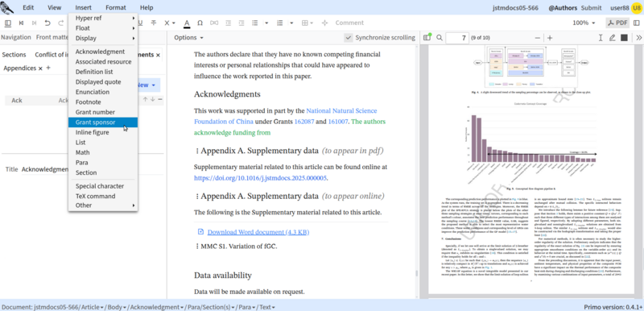Image resolution: width=644 pixels, height=311 pixels.
Task: Remove acknowledgment row with minus icon
Action: point(160,99)
